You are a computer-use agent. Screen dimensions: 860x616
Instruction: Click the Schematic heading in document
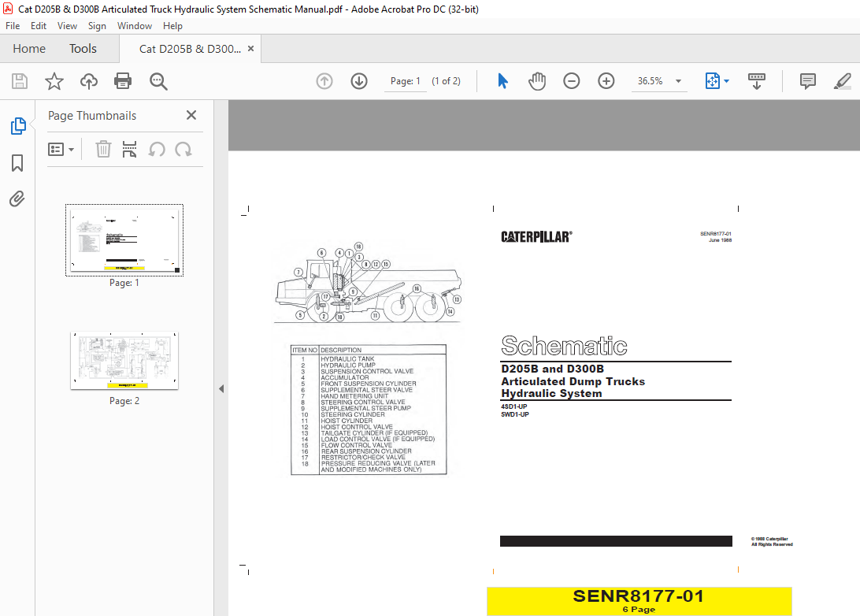tap(564, 346)
